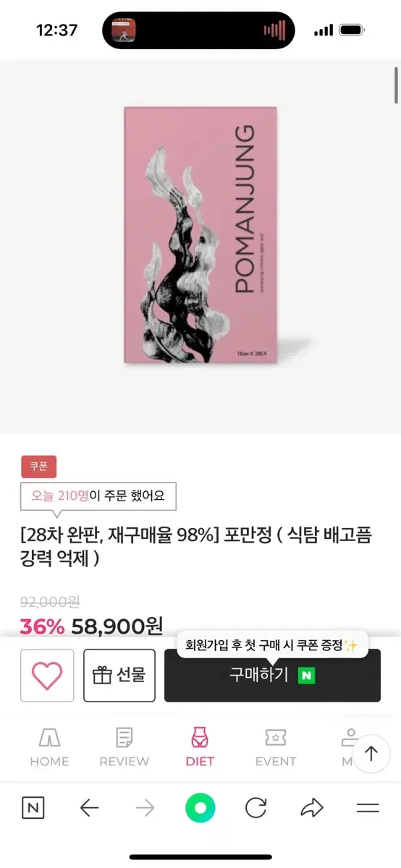This screenshot has height=868, width=401.
Task: Go to the HOME tab
Action: 49,747
